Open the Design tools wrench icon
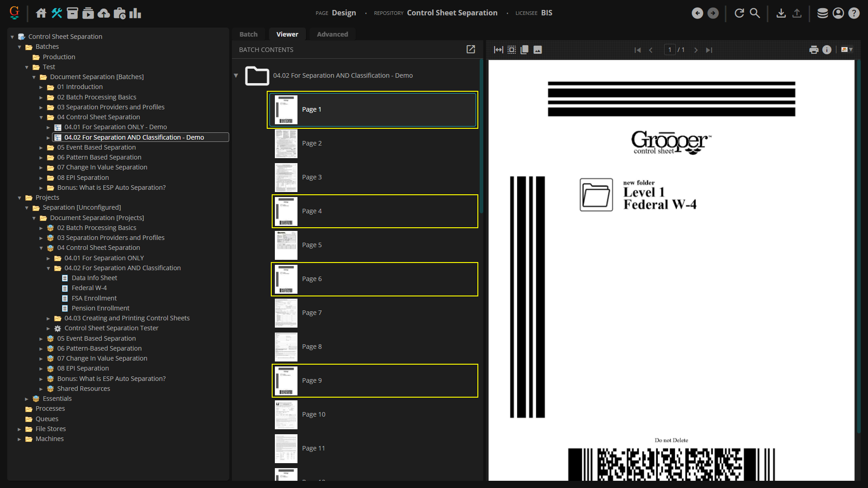 (x=57, y=13)
